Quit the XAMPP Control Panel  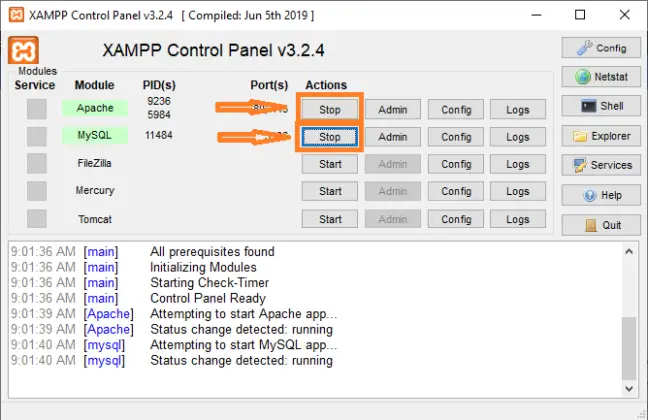tap(600, 225)
